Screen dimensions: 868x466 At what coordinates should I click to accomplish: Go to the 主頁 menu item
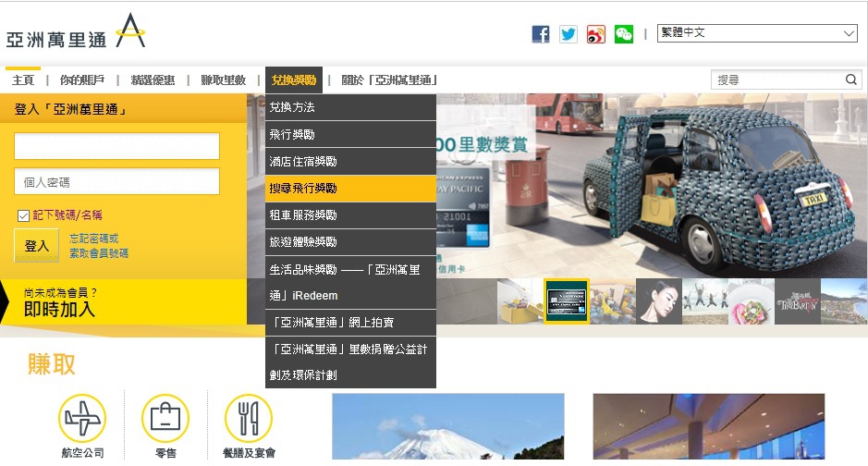click(x=23, y=80)
